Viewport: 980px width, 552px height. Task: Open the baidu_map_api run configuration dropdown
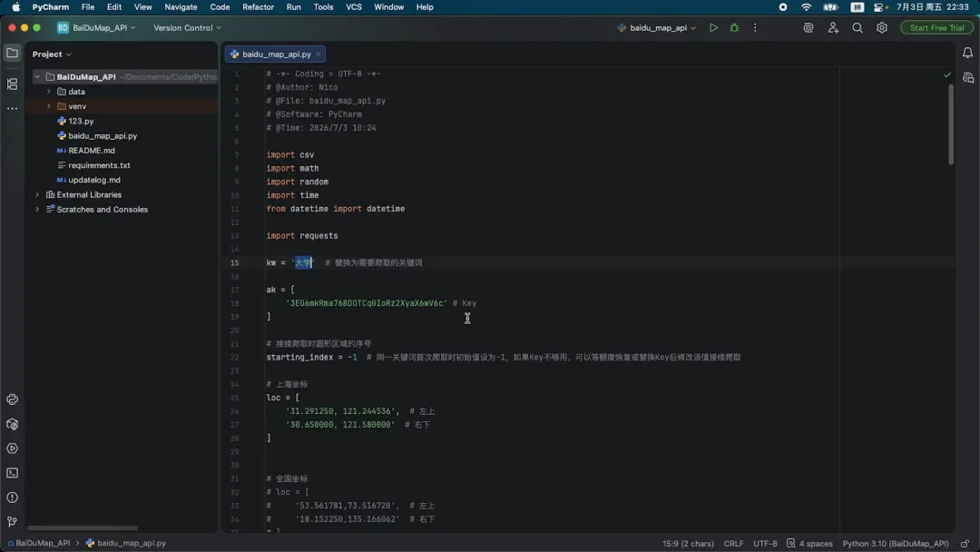pos(656,27)
